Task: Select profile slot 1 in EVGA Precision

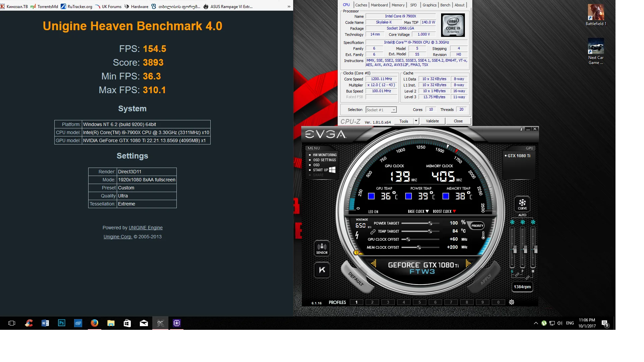Action: coord(356,302)
